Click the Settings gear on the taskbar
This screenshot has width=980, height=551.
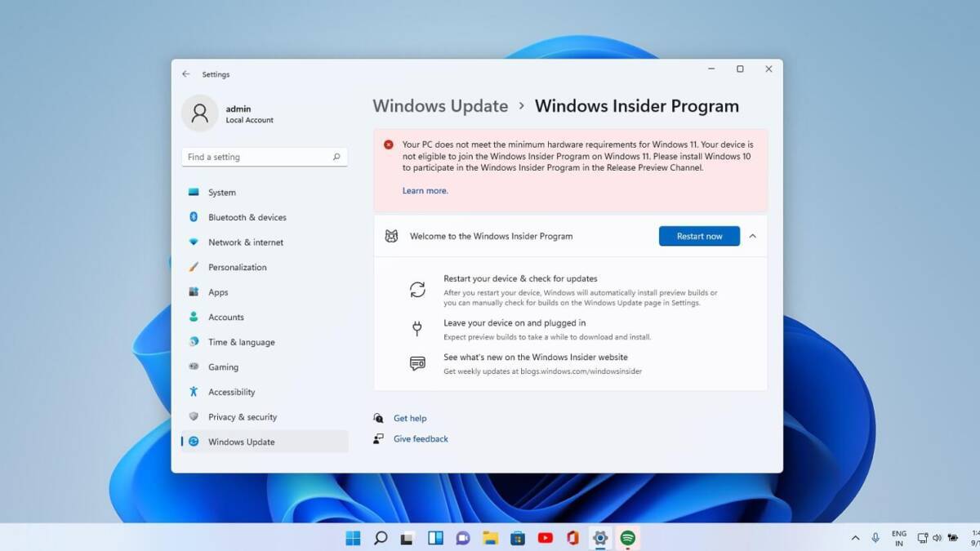click(600, 538)
